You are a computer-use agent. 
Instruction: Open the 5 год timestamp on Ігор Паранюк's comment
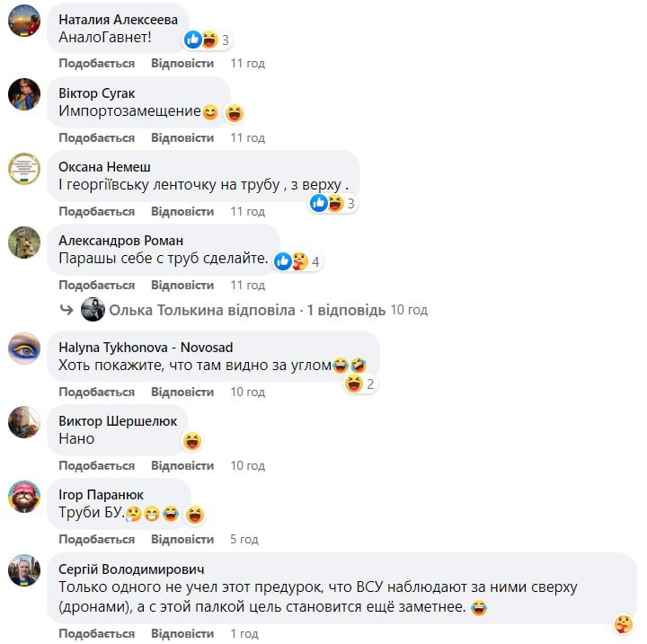pos(244,539)
